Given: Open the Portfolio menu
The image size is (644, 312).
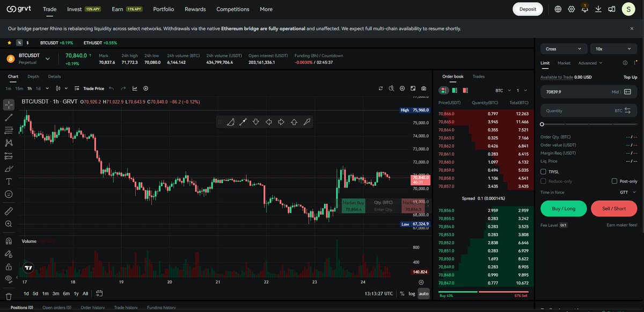Looking at the screenshot, I should [163, 9].
